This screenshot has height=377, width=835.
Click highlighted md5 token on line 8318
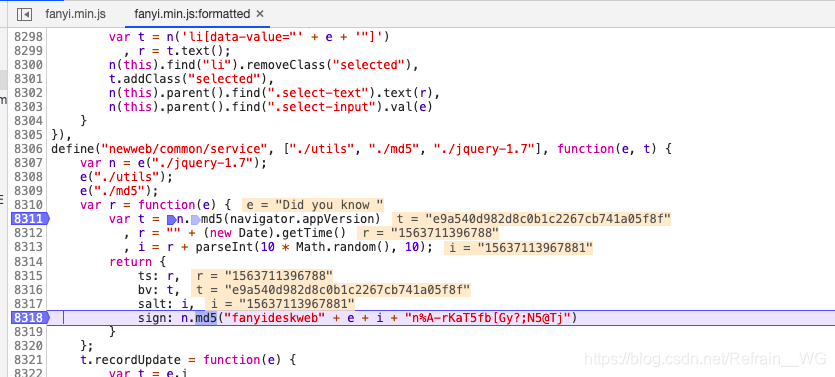[x=206, y=318]
